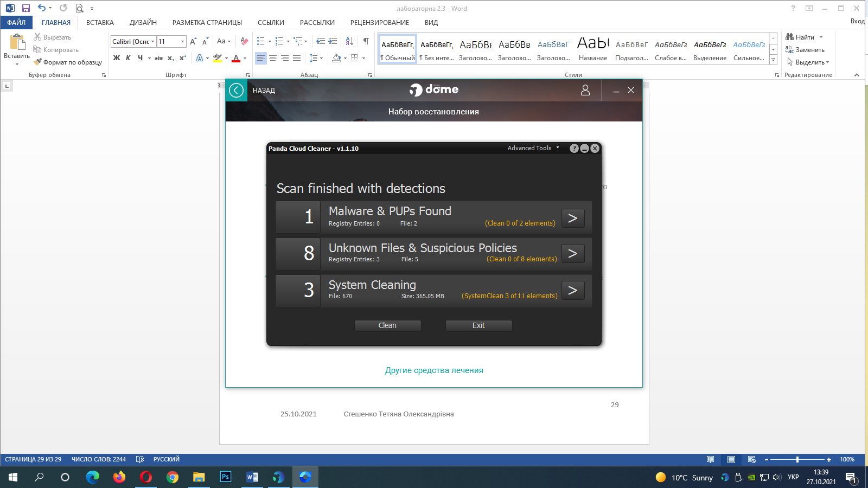Apply the Название style
The width and height of the screenshot is (868, 488).
pos(593,49)
